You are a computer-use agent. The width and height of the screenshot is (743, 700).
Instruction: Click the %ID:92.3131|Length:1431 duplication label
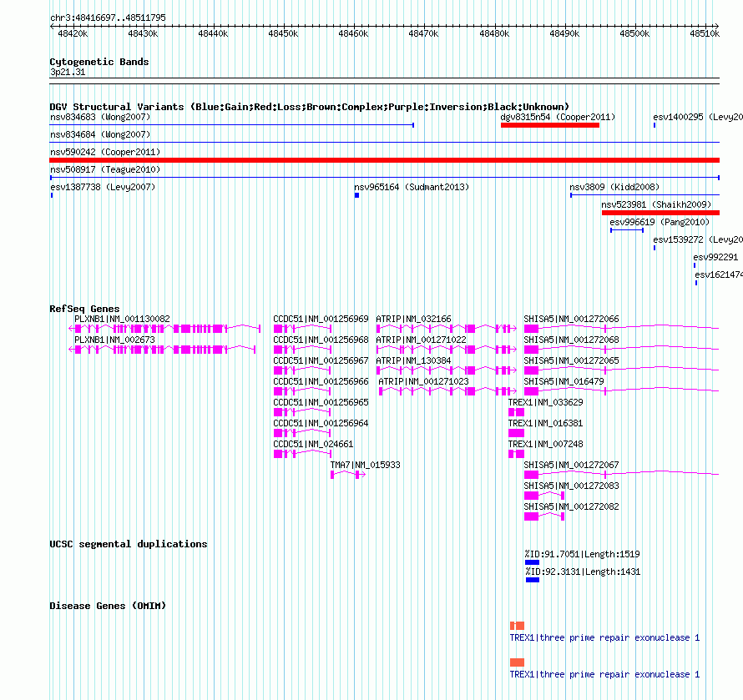coord(583,572)
